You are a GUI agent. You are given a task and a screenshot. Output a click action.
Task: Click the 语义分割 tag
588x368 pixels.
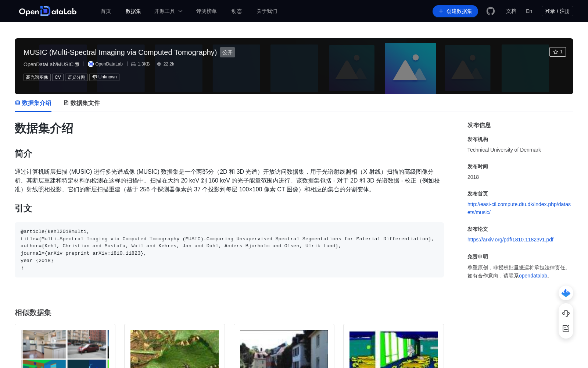coord(76,77)
